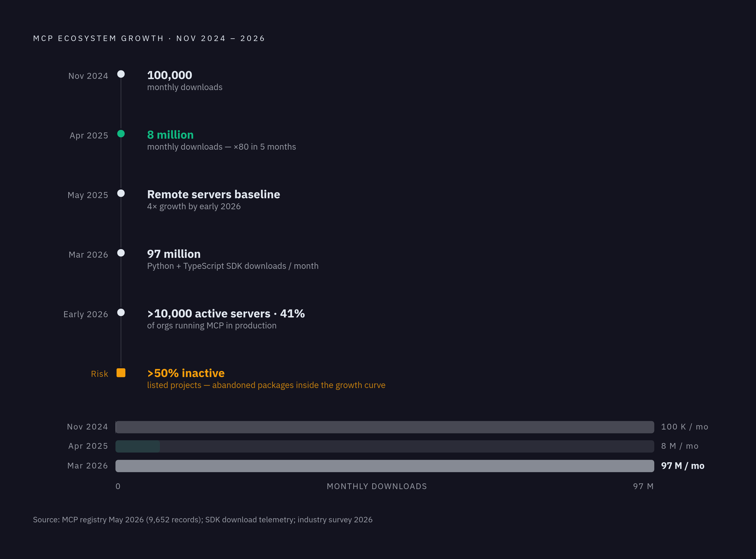The image size is (756, 559).
Task: Click 'of orgs running MCP in production'
Action: pos(212,325)
